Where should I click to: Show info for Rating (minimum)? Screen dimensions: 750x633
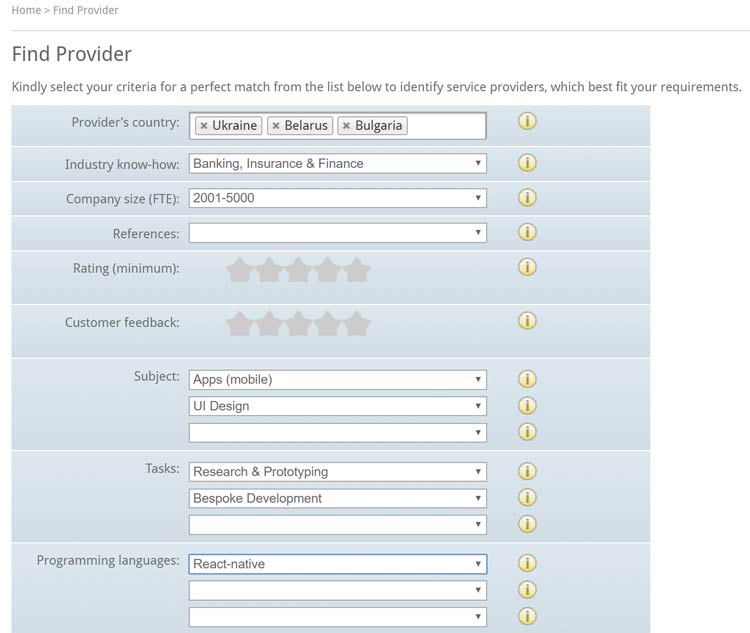tap(527, 267)
